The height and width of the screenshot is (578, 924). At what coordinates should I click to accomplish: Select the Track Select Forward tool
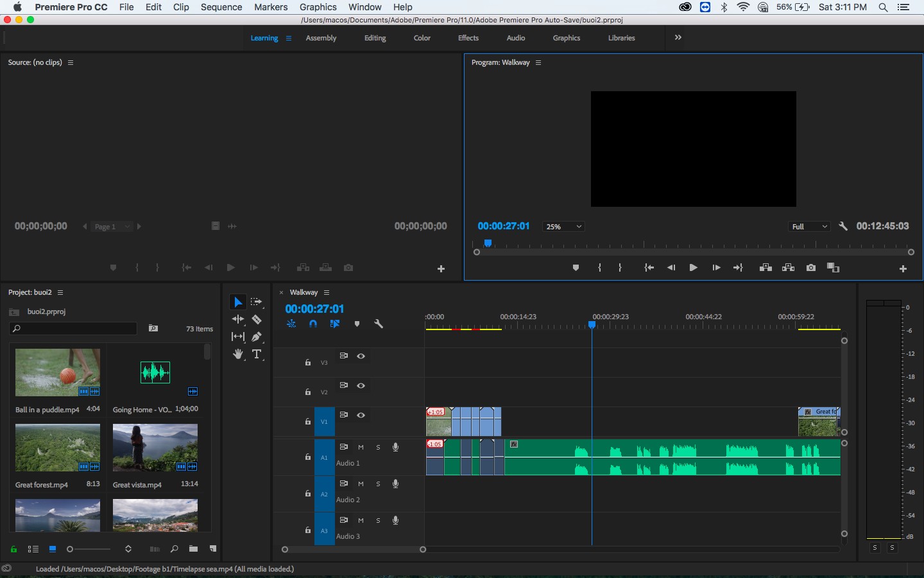257,302
